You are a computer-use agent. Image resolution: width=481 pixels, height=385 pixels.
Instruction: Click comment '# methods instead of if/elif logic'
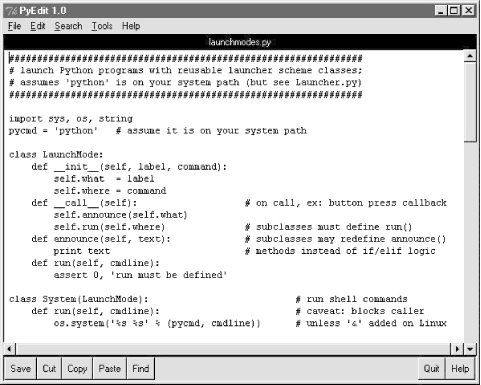point(340,251)
